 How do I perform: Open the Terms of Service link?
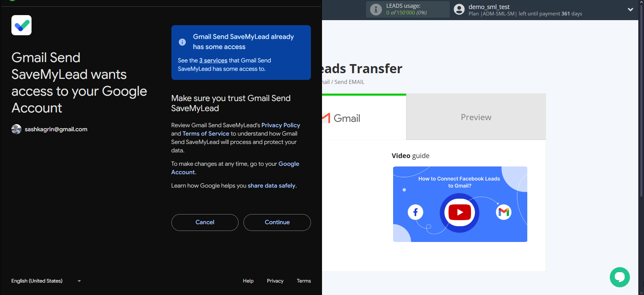[206, 134]
